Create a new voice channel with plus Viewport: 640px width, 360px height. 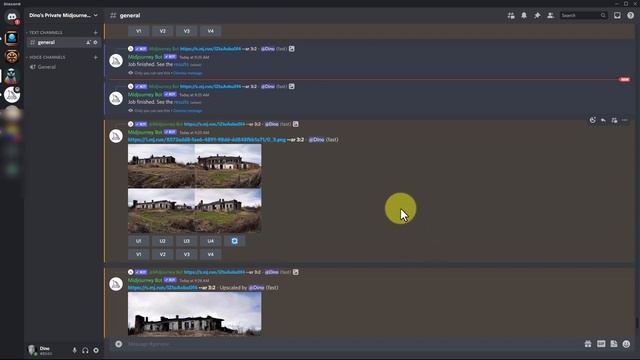(x=96, y=58)
